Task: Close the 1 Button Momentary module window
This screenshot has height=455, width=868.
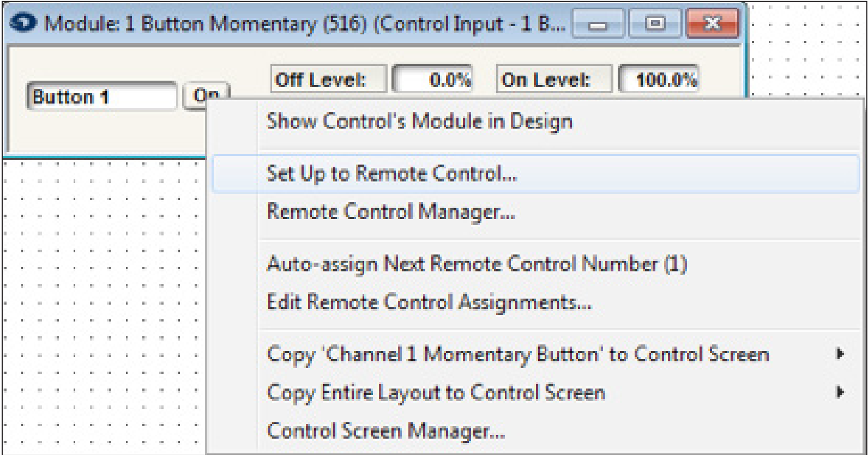Action: (x=713, y=25)
